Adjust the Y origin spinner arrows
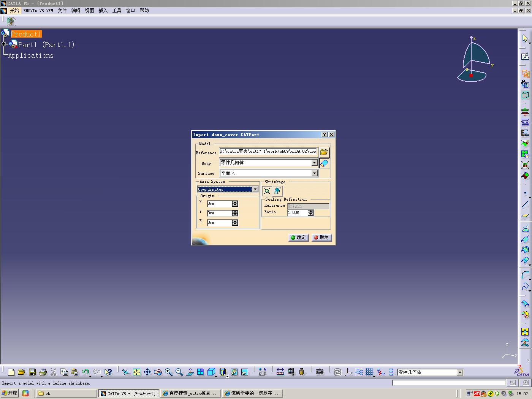This screenshot has height=399, width=532. (x=235, y=213)
